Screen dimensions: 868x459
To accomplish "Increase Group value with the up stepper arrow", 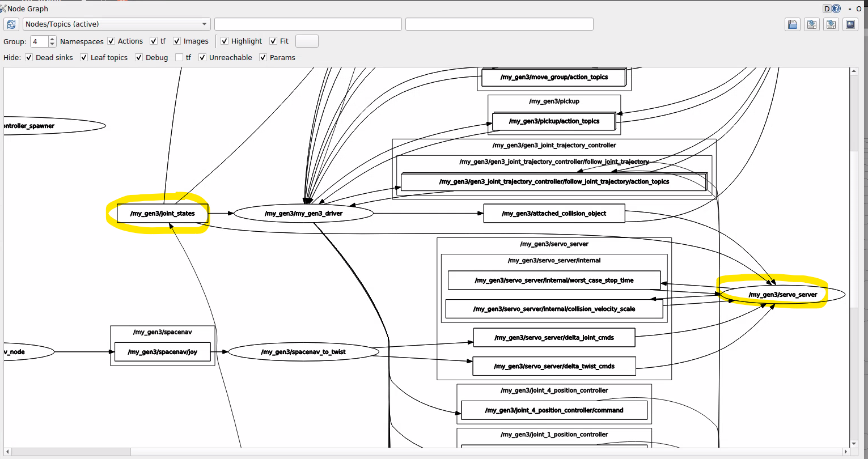I will click(x=52, y=38).
